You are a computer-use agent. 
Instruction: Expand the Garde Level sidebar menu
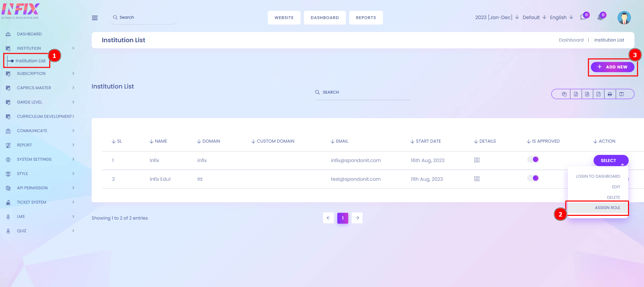coord(40,102)
